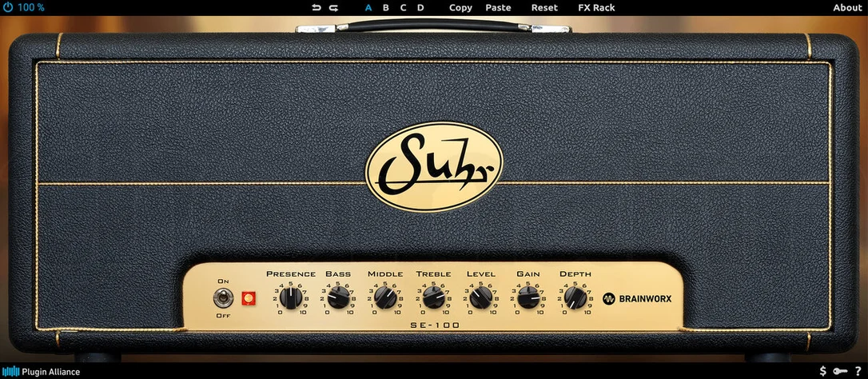
Task: Click the red power indicator lamp
Action: tap(249, 299)
